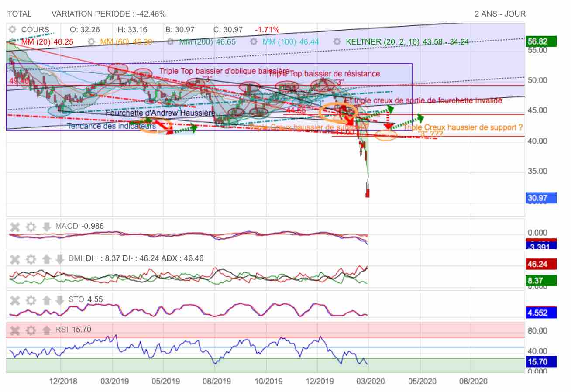Remove the RSI indicator with its X

pyautogui.click(x=15, y=330)
